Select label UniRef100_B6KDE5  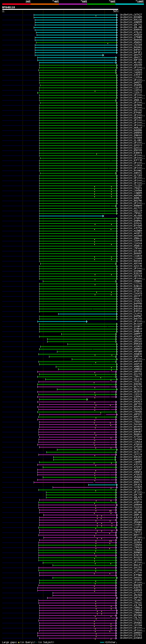131,585
